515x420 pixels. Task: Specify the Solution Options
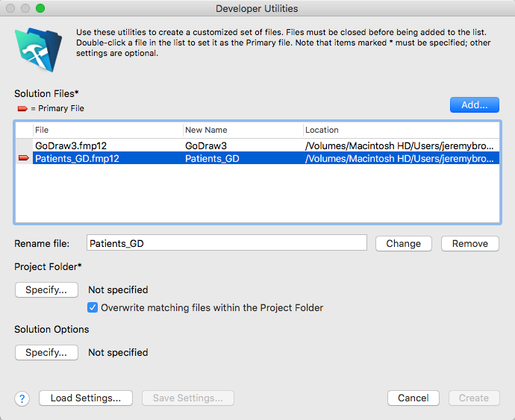click(x=46, y=353)
